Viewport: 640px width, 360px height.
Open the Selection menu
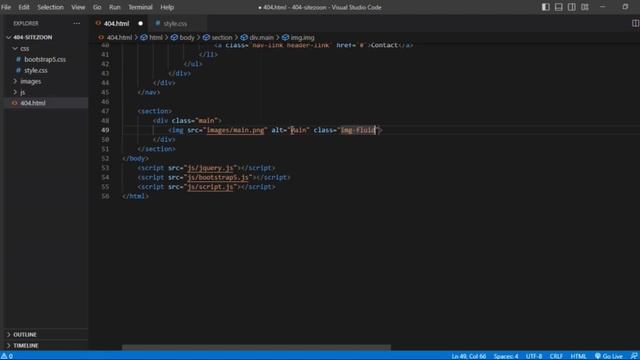point(50,7)
